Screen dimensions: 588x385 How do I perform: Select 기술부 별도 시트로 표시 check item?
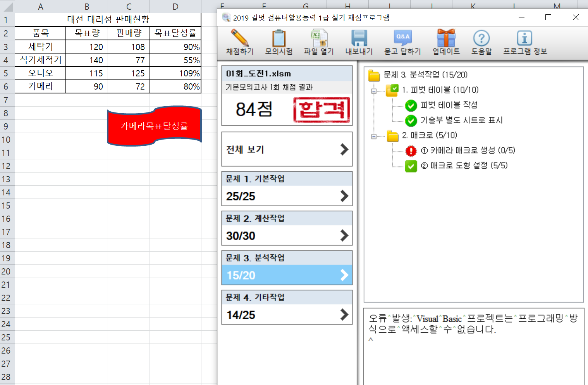(461, 120)
